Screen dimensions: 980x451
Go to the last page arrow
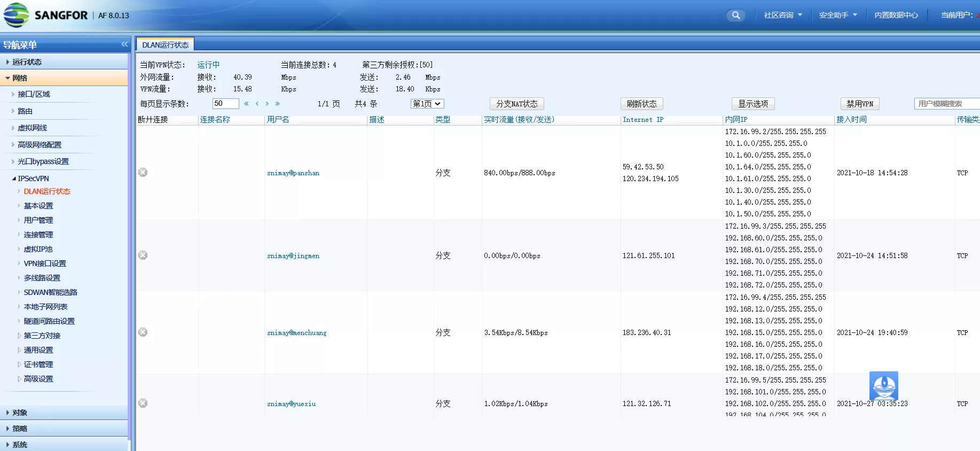(x=277, y=104)
